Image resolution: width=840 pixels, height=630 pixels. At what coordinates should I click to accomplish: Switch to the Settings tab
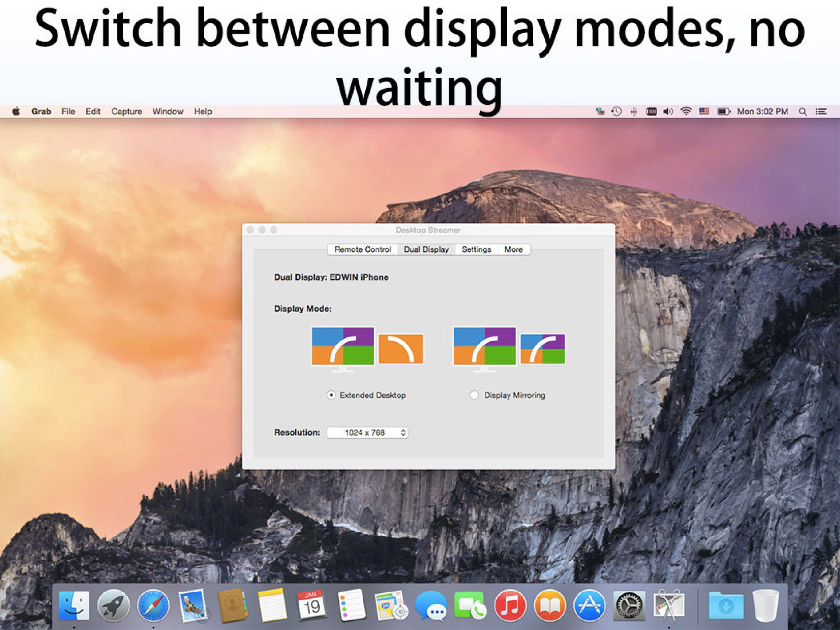pos(476,249)
